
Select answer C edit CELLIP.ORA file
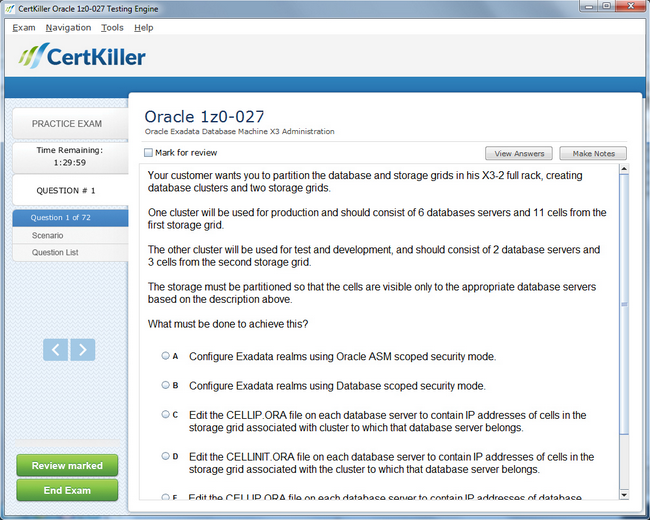coord(165,414)
